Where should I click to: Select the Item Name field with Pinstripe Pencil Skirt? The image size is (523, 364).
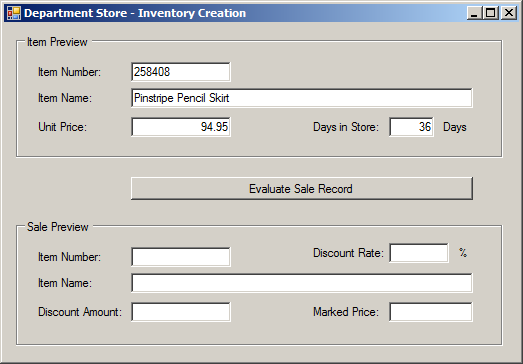(302, 98)
